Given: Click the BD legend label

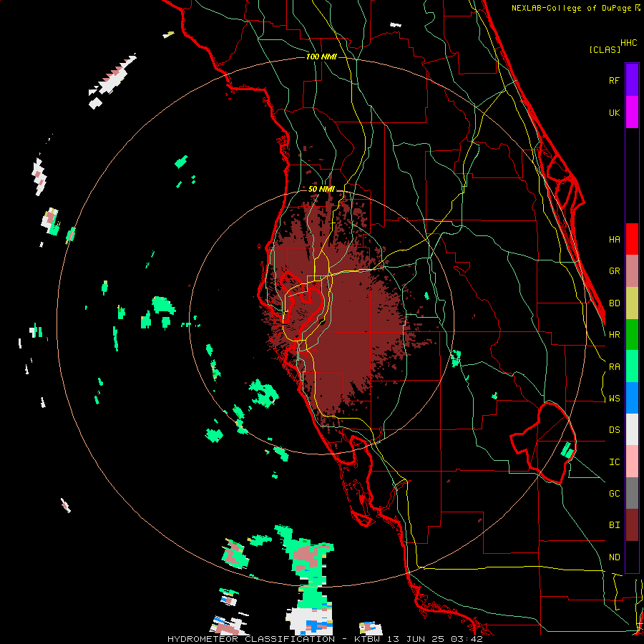Looking at the screenshot, I should (x=614, y=303).
